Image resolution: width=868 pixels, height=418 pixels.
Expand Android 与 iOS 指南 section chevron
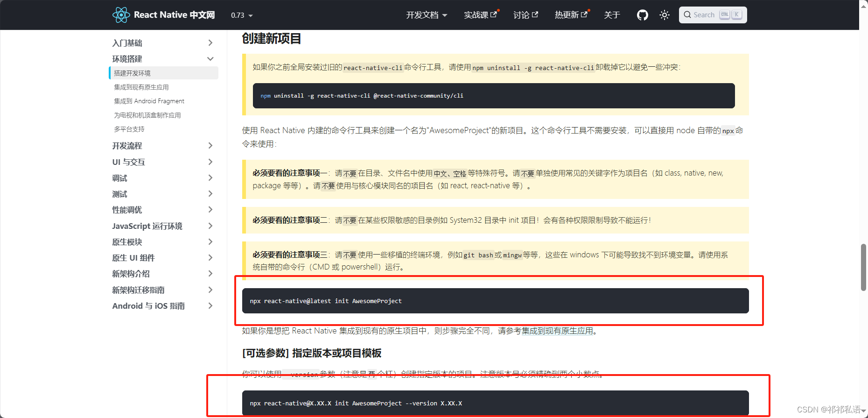click(210, 306)
